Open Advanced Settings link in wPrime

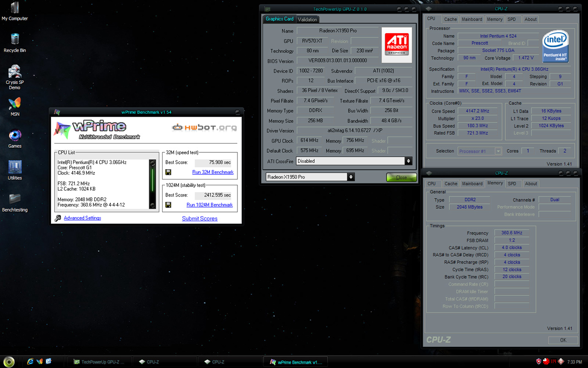(82, 218)
